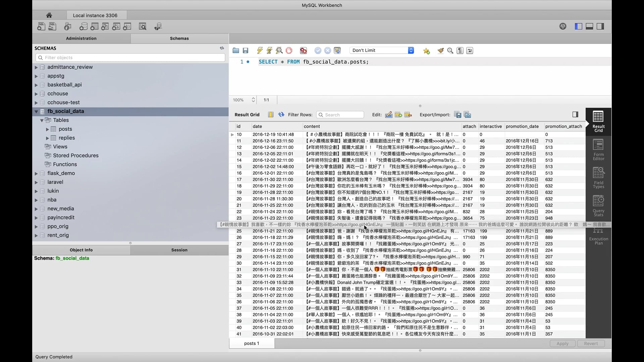Collapse the fb_social_data schema node
644x362 pixels.
36,111
